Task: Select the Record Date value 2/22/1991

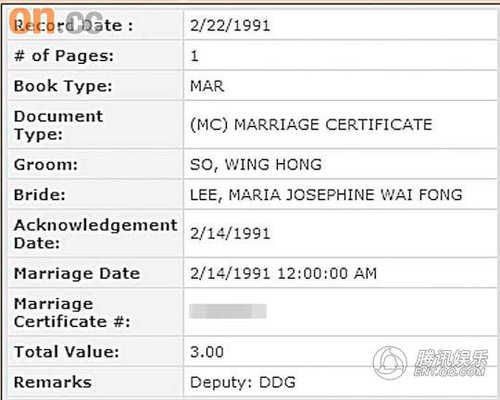Action: 230,26
